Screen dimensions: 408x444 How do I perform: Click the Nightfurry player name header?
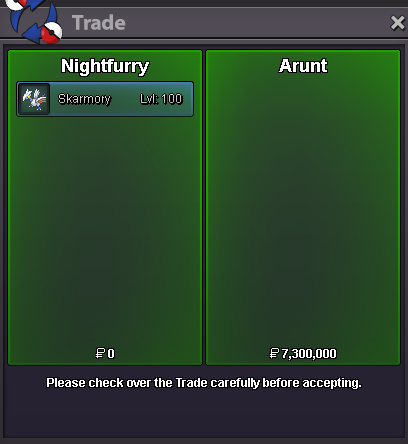[105, 66]
